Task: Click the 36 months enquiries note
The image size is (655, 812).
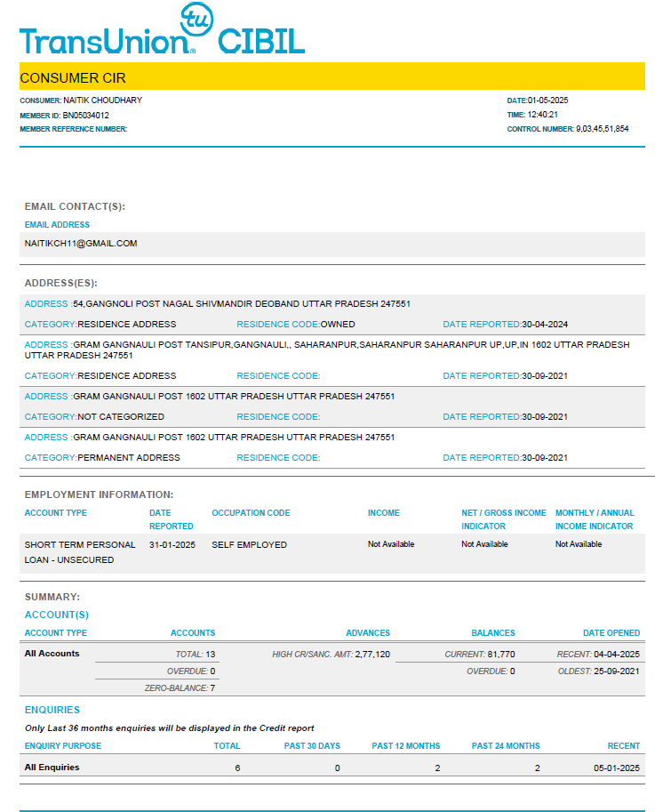Action: coord(169,728)
